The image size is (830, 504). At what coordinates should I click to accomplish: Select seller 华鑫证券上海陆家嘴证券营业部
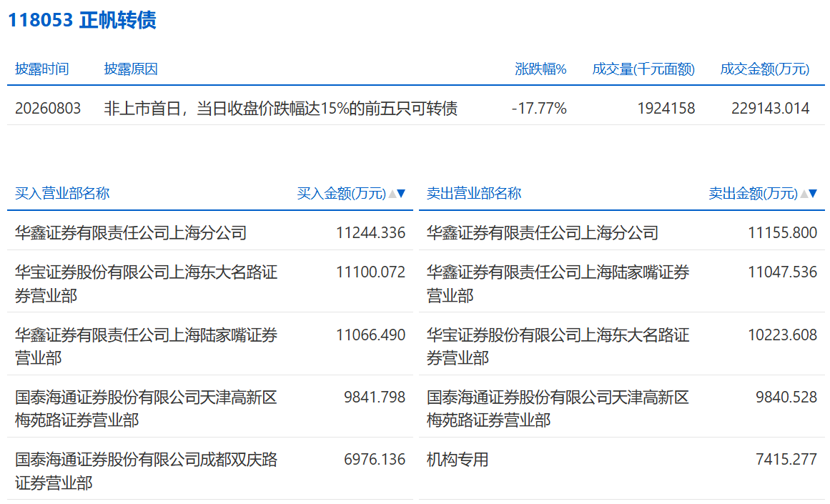point(558,284)
